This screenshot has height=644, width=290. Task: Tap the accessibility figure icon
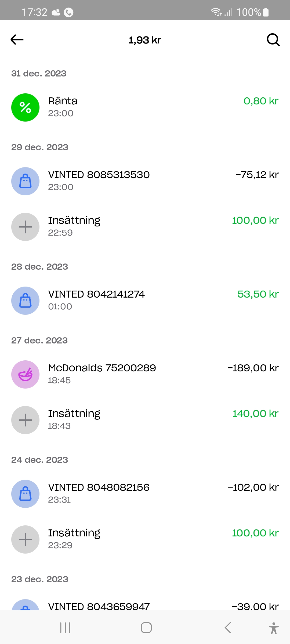pos(274,628)
